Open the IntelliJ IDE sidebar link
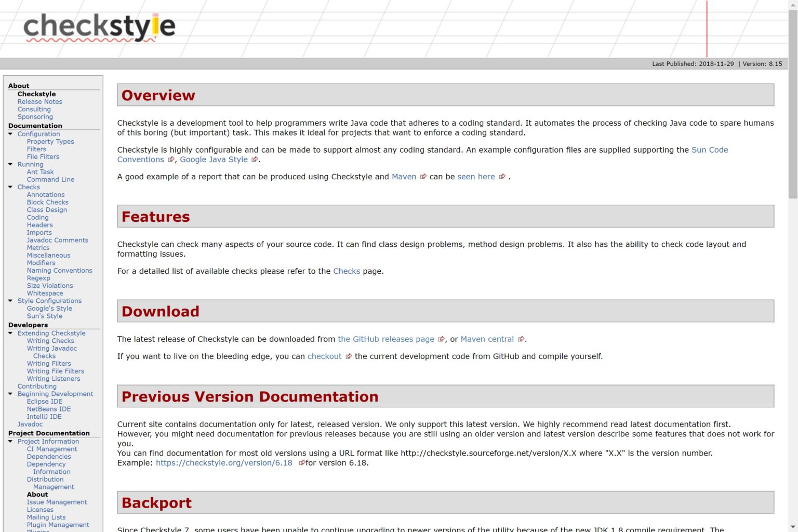Image resolution: width=798 pixels, height=532 pixels. point(44,417)
